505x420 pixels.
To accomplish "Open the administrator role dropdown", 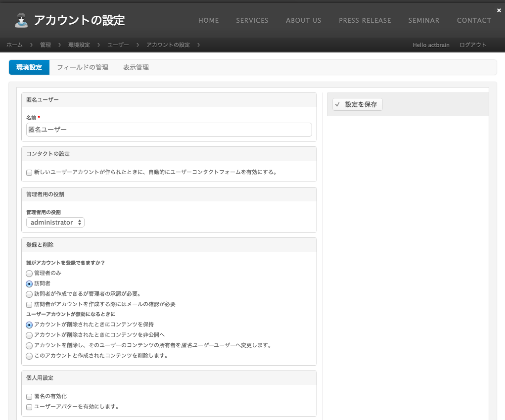I will (x=55, y=222).
